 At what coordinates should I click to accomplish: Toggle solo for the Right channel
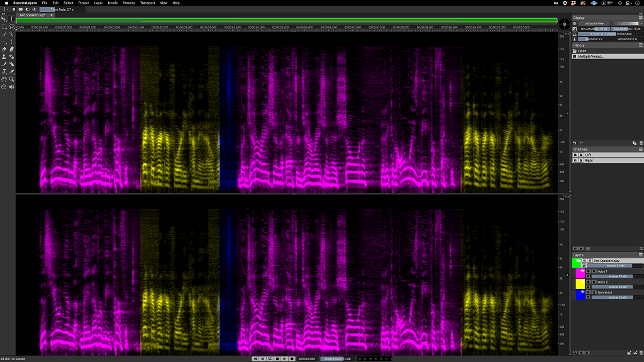[580, 160]
